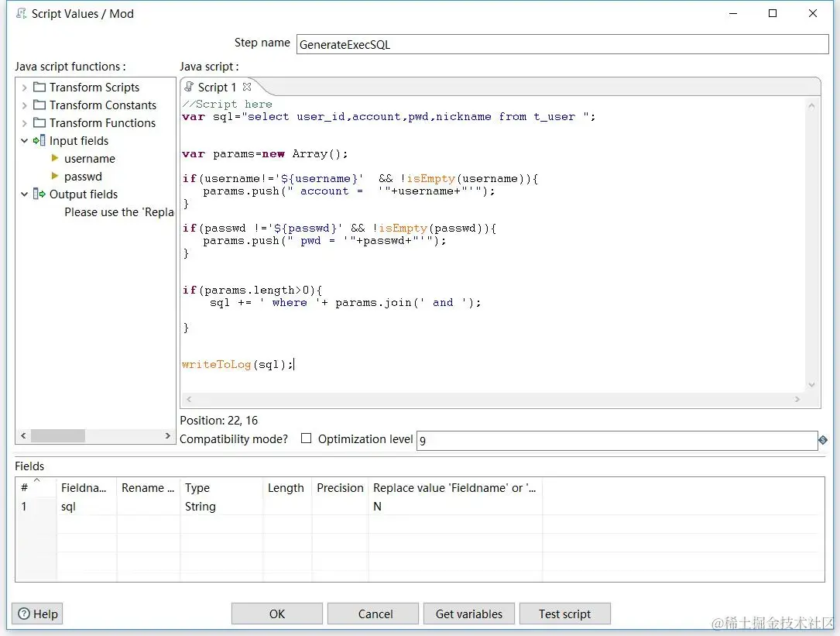The image size is (840, 636).
Task: Click the writeToLog(sql); line in the script
Action: [x=238, y=365]
